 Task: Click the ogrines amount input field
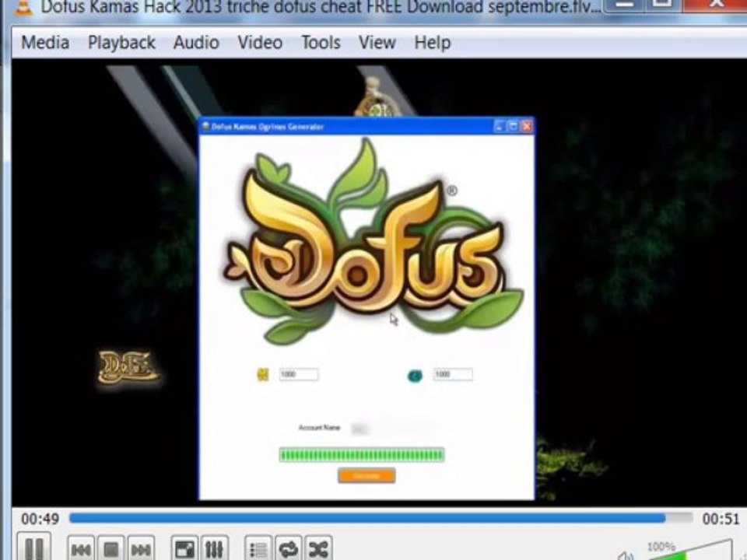click(x=453, y=374)
